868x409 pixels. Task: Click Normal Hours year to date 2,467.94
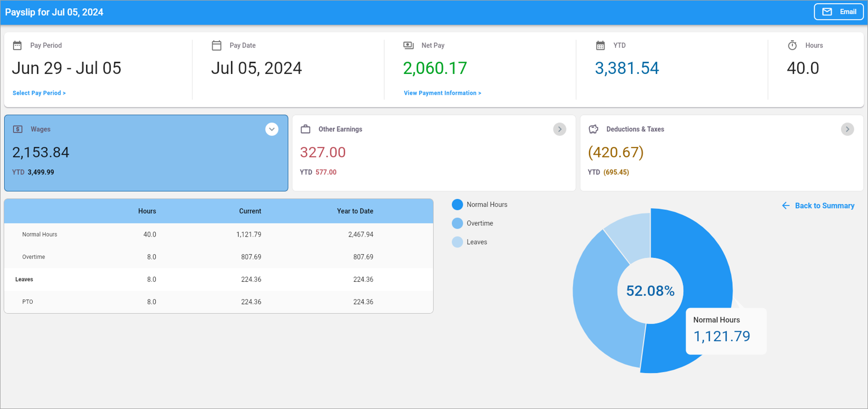pyautogui.click(x=361, y=234)
